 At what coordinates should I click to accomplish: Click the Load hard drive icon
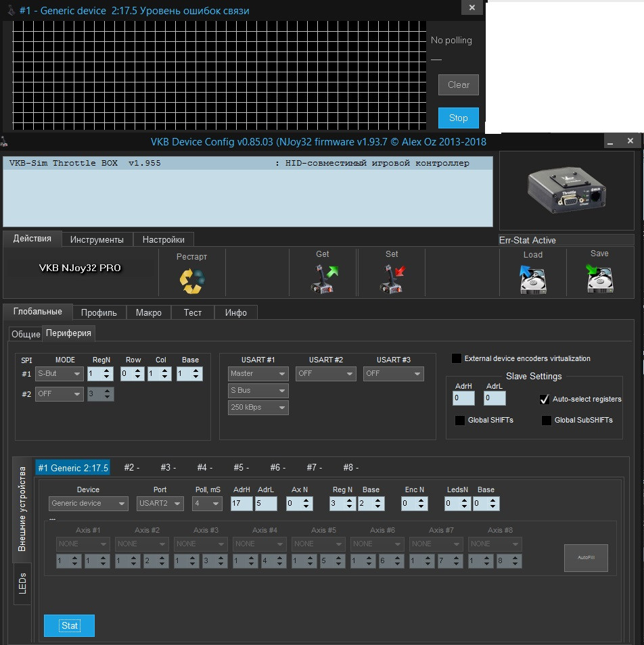[x=533, y=279]
